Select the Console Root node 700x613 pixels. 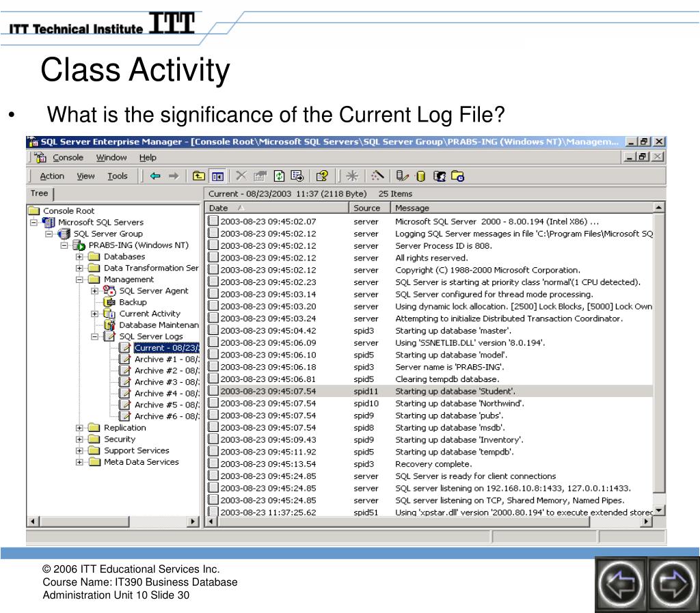68,210
